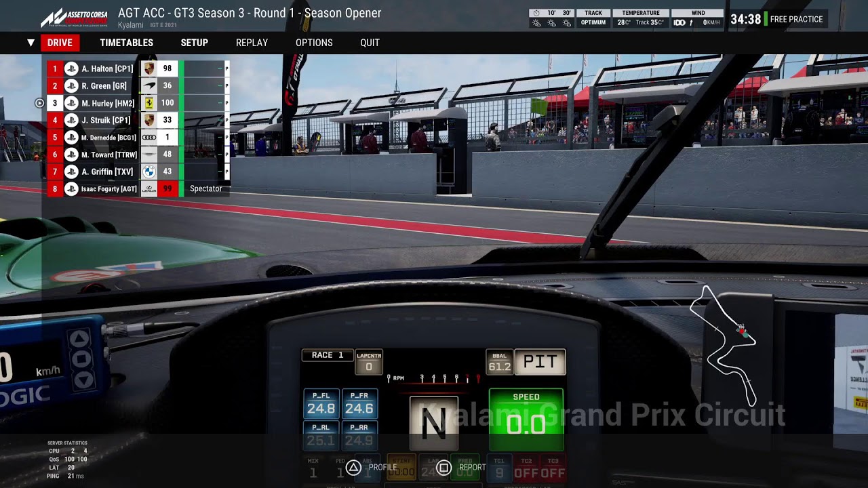Click the wind direction arrow icon
868x488 pixels.
[x=691, y=23]
